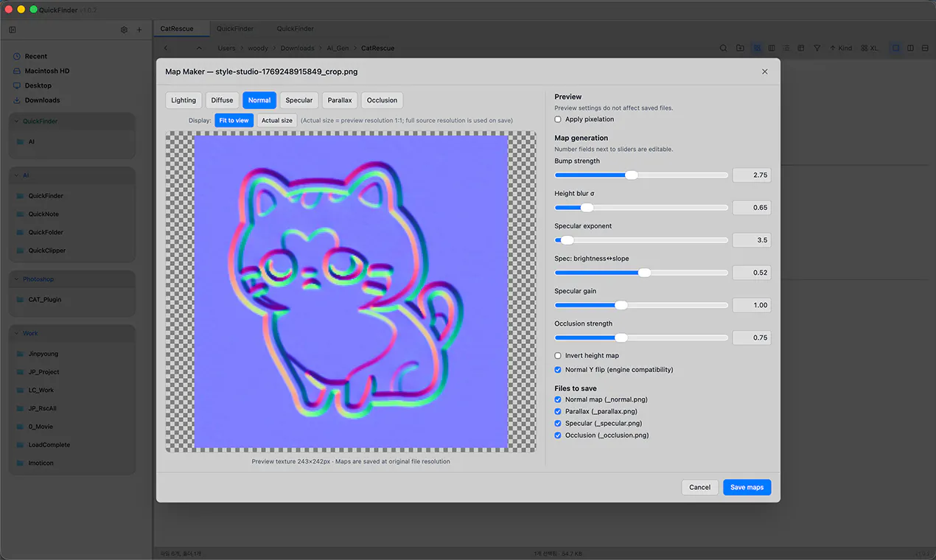Switch to the Lighting tab

[184, 100]
